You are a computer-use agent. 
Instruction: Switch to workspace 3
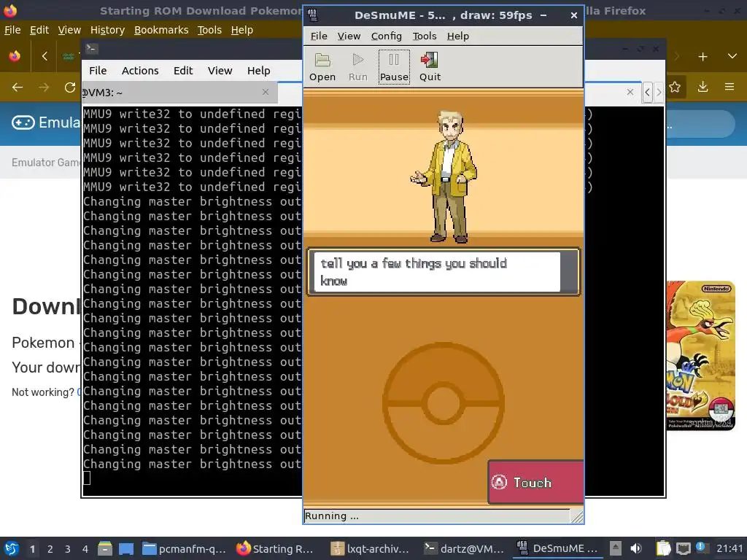pyautogui.click(x=68, y=548)
